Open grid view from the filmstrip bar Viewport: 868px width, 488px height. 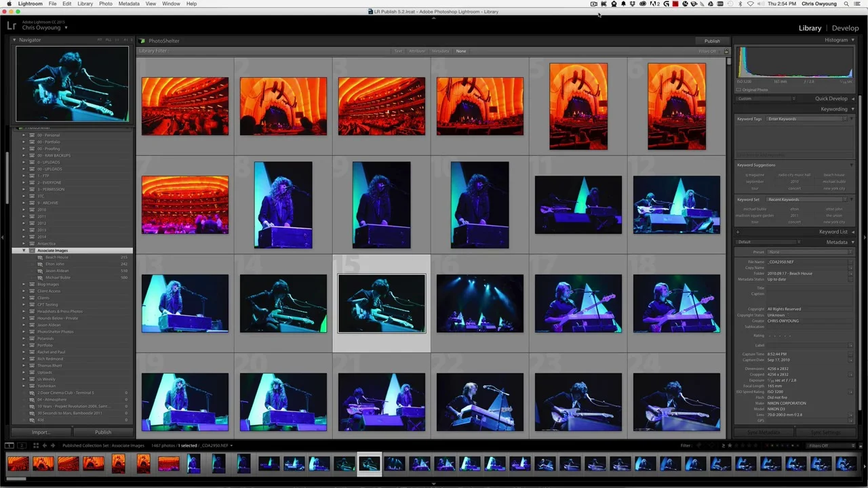[x=35, y=445]
